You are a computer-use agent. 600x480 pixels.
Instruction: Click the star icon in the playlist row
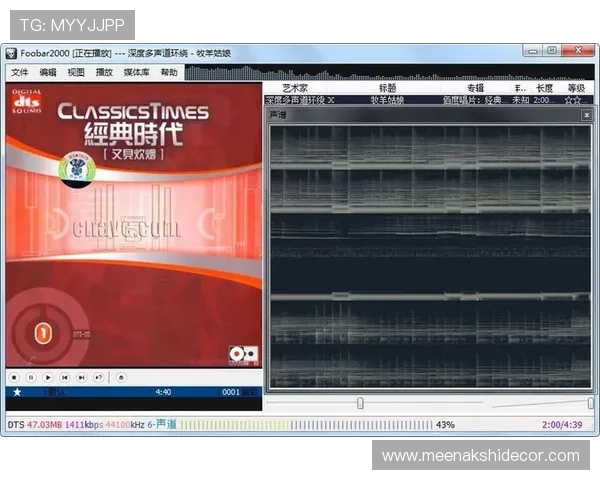(x=17, y=392)
